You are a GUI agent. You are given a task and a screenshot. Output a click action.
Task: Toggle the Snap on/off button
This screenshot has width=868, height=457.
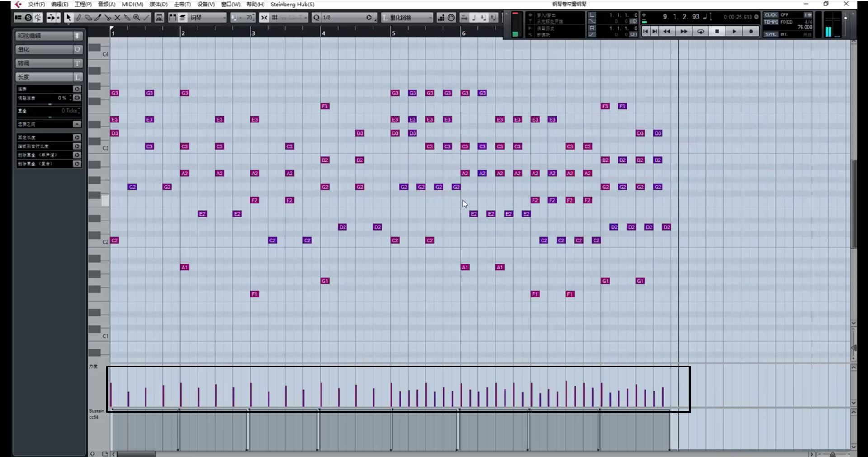pos(264,18)
